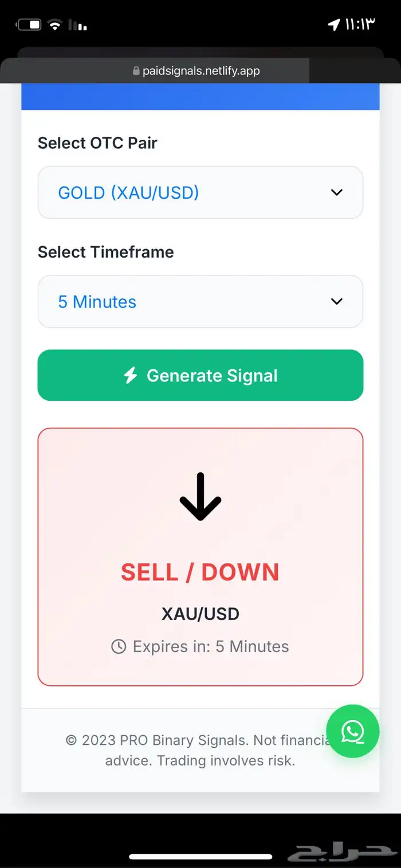Tap the blue header banner at top

(x=200, y=97)
